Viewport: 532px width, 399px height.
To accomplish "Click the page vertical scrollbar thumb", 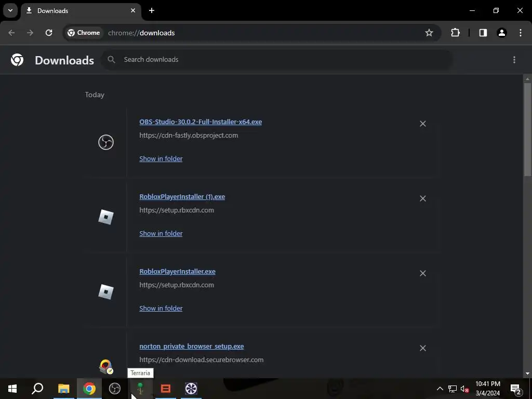I will tap(527, 129).
